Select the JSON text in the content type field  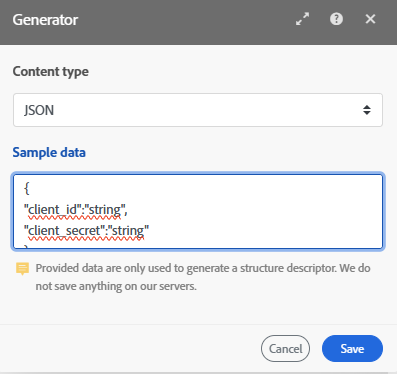[39, 110]
